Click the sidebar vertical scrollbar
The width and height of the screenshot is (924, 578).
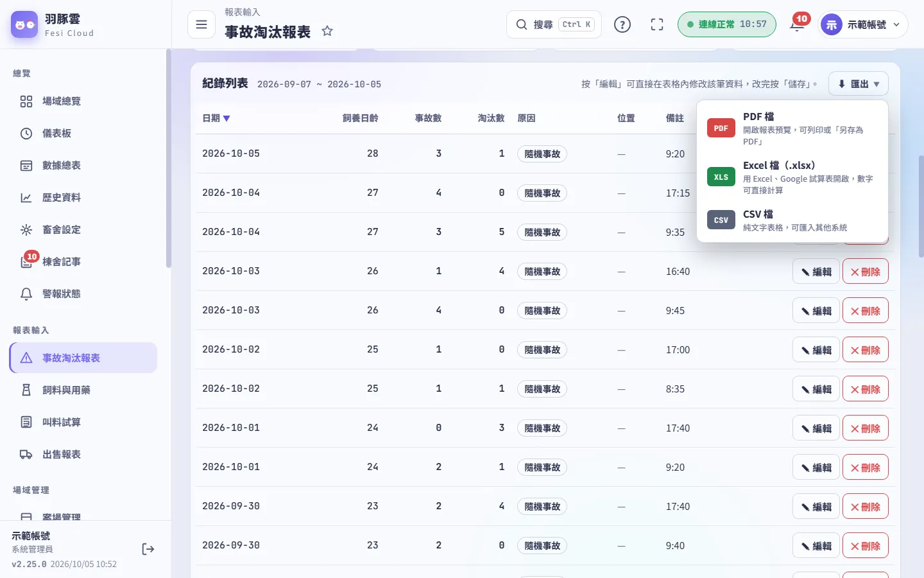coord(169,158)
